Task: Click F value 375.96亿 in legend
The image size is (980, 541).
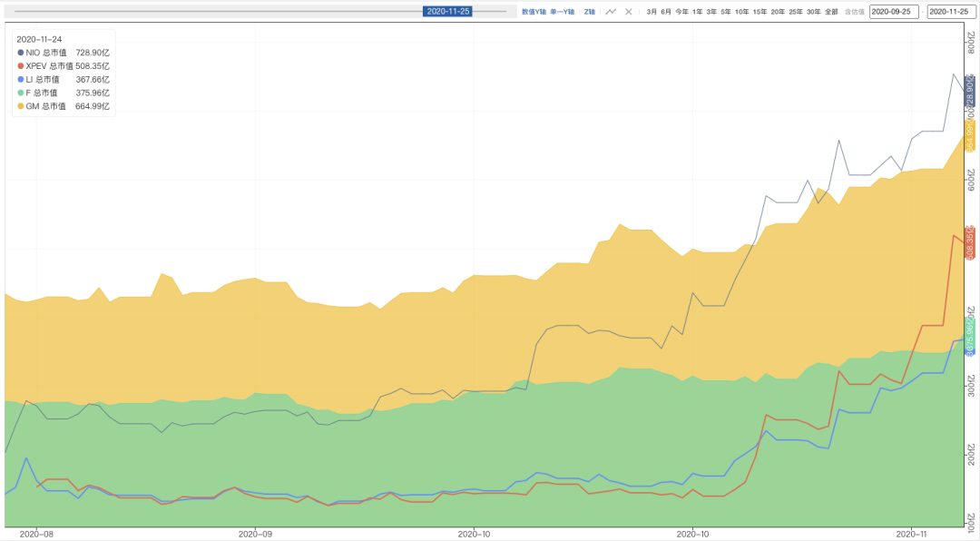Action: (93, 93)
